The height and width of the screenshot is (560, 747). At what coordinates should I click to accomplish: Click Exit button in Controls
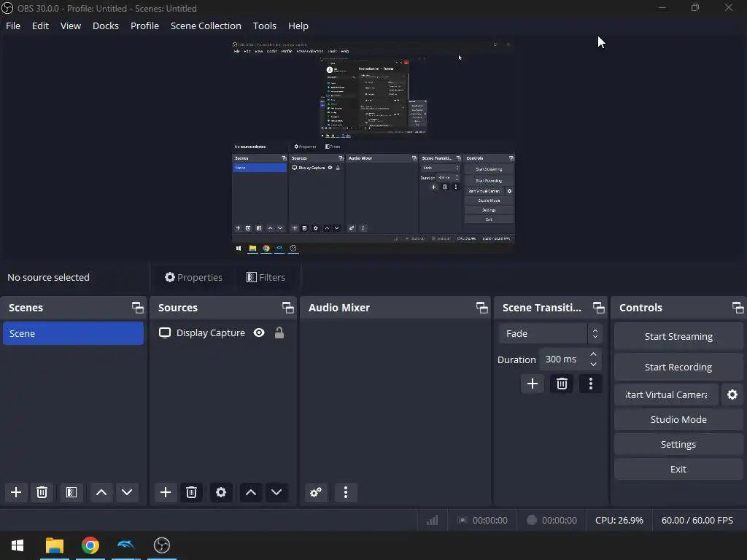click(x=678, y=469)
